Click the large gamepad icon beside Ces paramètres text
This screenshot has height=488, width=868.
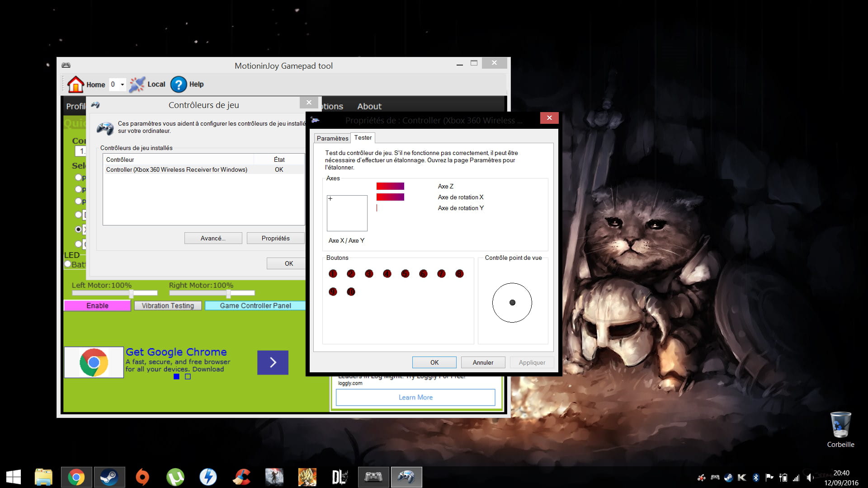click(105, 128)
